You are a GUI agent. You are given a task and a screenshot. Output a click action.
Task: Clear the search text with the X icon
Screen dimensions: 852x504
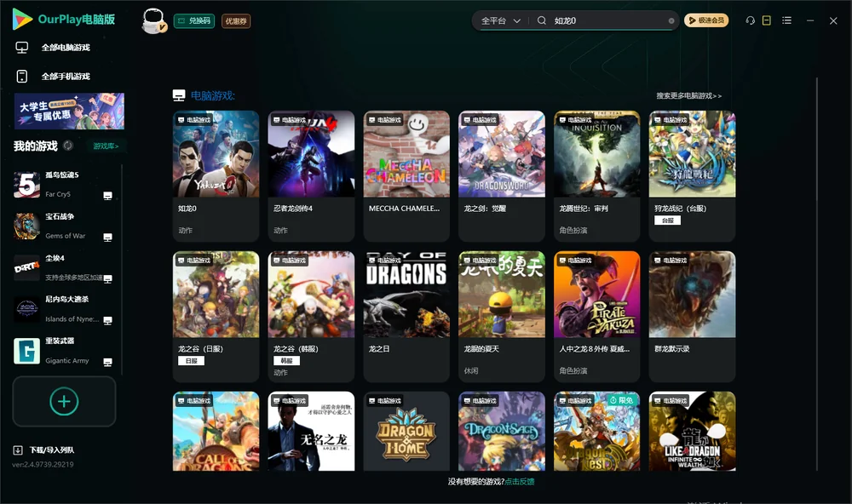(671, 20)
